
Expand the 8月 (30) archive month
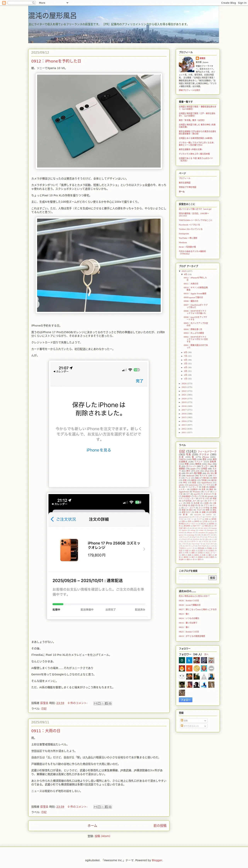coord(182,352)
